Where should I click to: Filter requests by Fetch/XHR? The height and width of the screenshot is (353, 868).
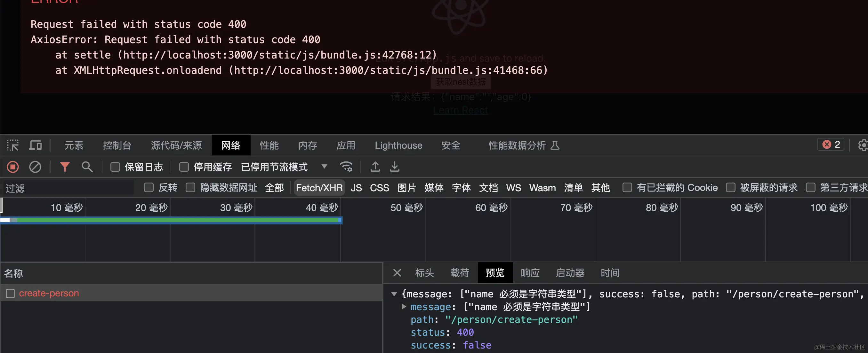(319, 188)
